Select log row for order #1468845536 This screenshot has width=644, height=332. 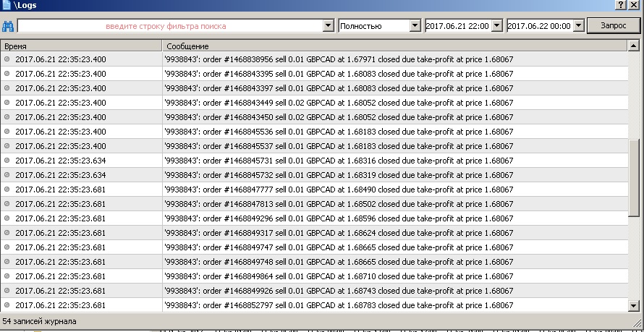click(314, 132)
